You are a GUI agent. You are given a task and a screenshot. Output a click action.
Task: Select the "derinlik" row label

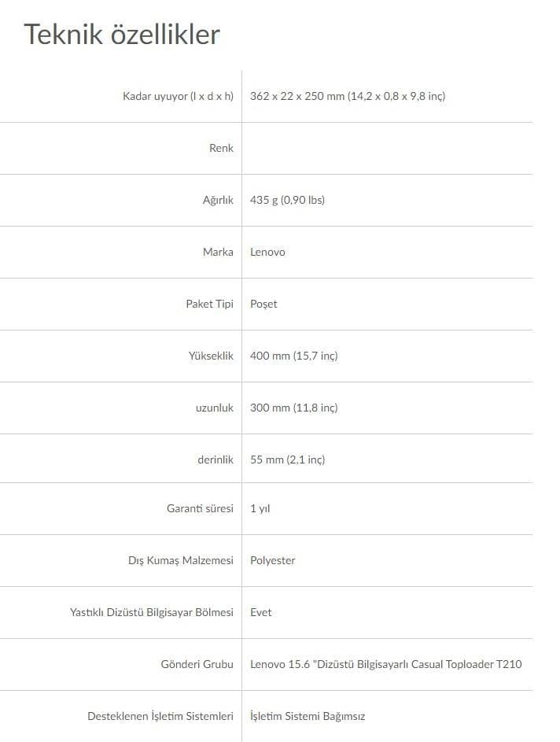point(215,460)
